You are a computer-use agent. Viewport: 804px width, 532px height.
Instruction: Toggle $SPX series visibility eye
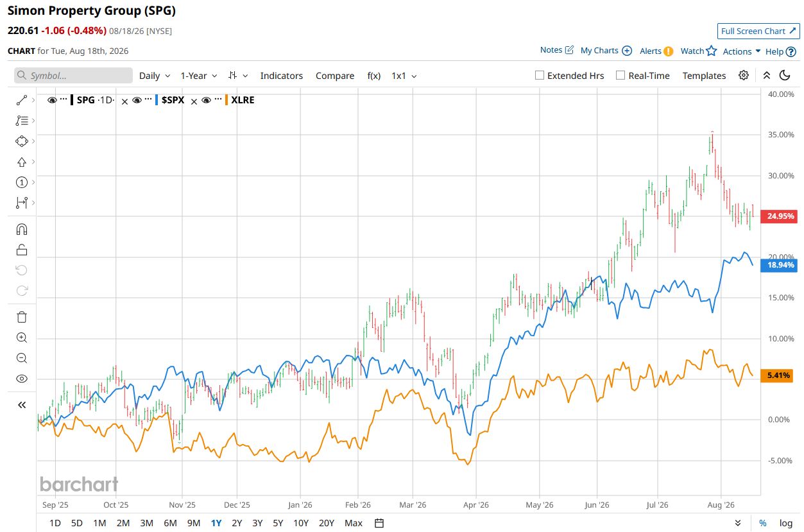click(137, 100)
